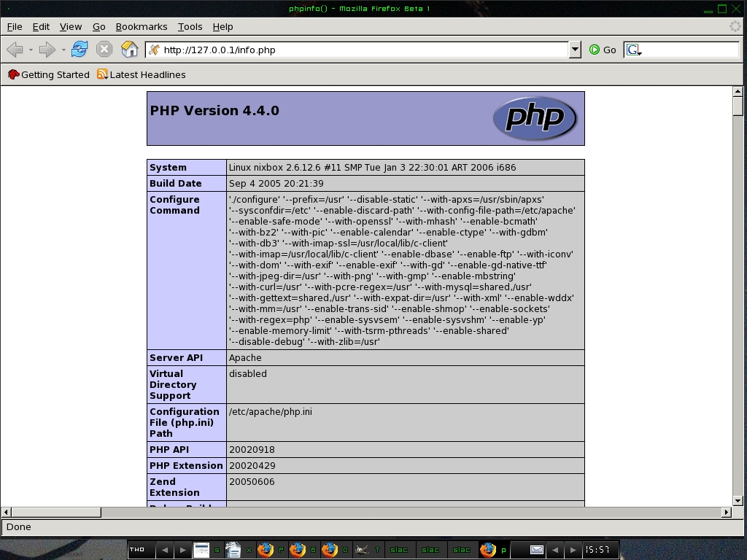
Task: Go to the Home page icon
Action: [x=129, y=50]
